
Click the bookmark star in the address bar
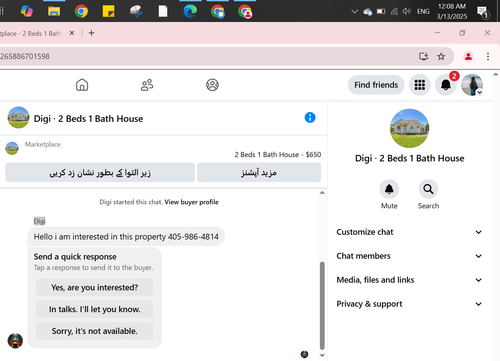(x=441, y=56)
